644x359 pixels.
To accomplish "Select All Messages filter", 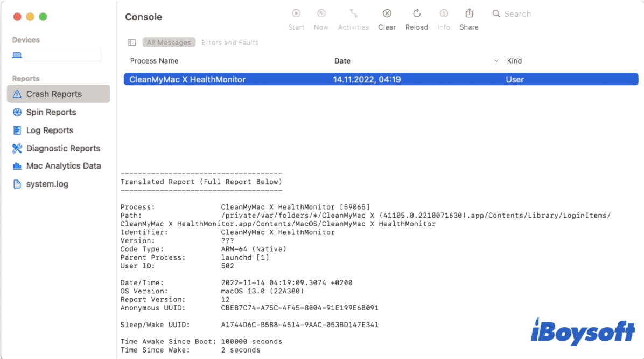I will [x=169, y=43].
